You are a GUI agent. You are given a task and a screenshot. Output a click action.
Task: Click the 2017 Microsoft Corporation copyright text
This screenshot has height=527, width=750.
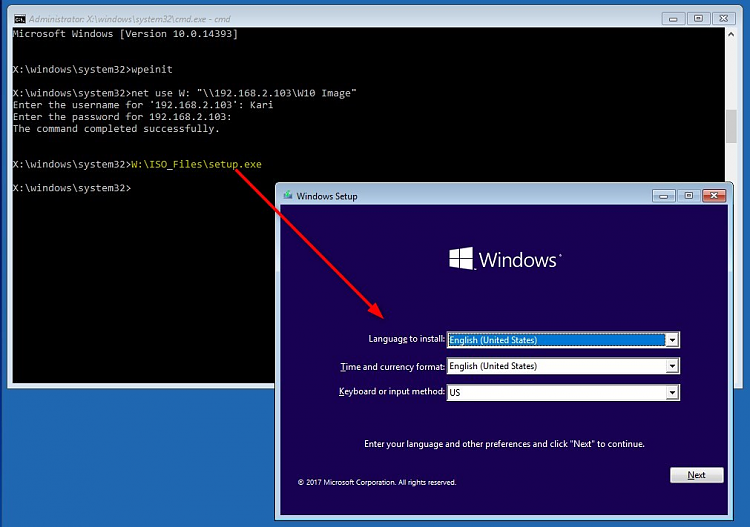point(377,482)
